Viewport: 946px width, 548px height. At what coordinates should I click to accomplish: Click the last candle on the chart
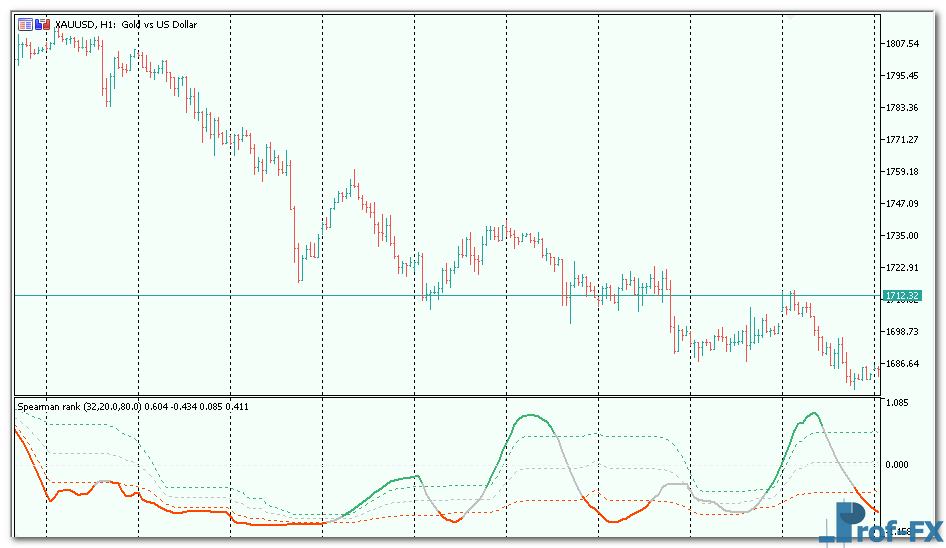875,372
